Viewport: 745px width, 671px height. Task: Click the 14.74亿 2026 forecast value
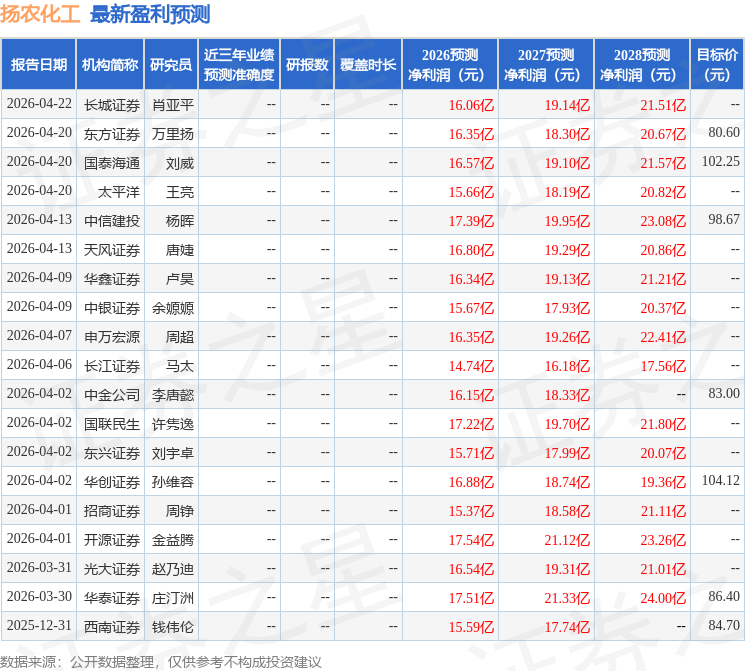471,366
